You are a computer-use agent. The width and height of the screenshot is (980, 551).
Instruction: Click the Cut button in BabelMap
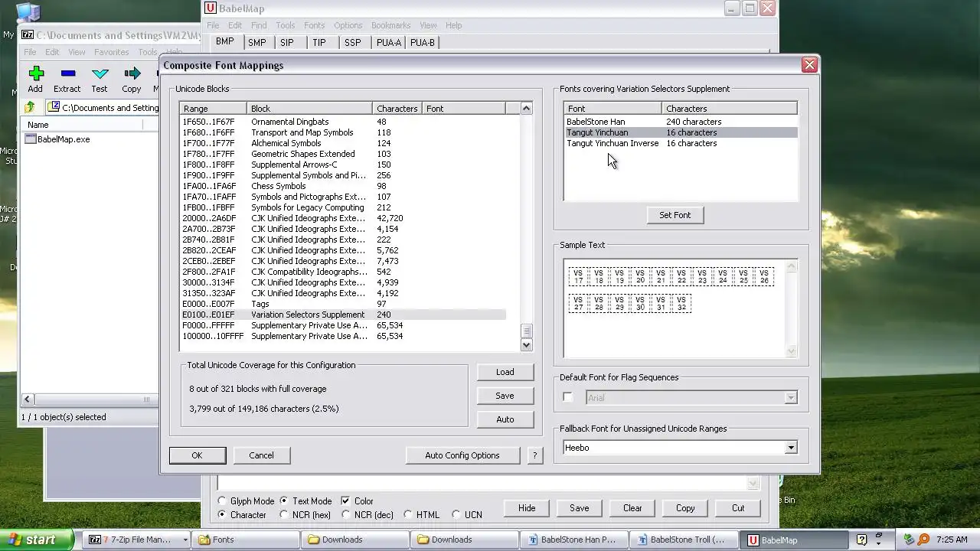click(738, 508)
